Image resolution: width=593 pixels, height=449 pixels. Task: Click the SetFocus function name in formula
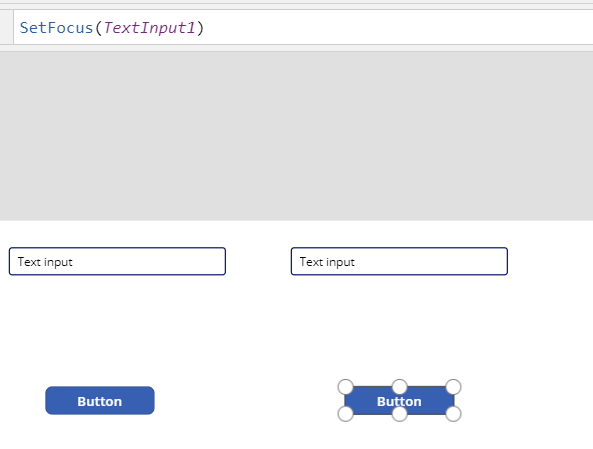coord(56,28)
